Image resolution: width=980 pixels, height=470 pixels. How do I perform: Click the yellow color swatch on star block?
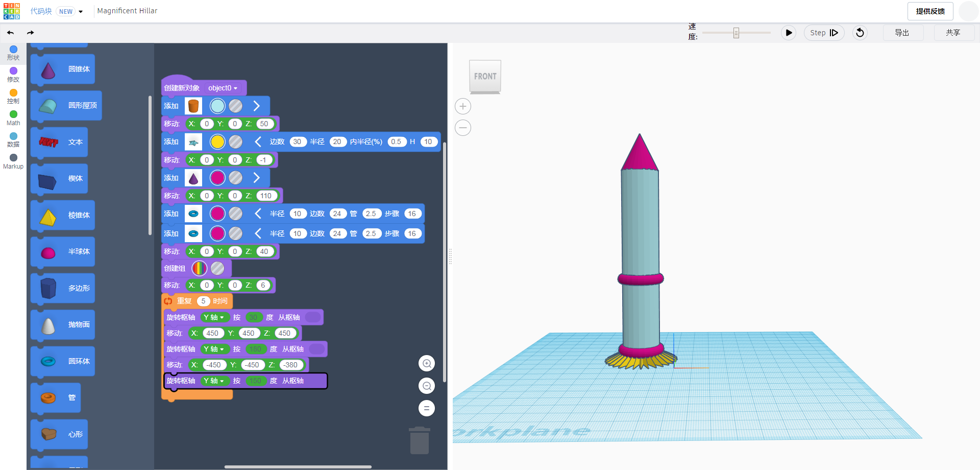point(217,142)
